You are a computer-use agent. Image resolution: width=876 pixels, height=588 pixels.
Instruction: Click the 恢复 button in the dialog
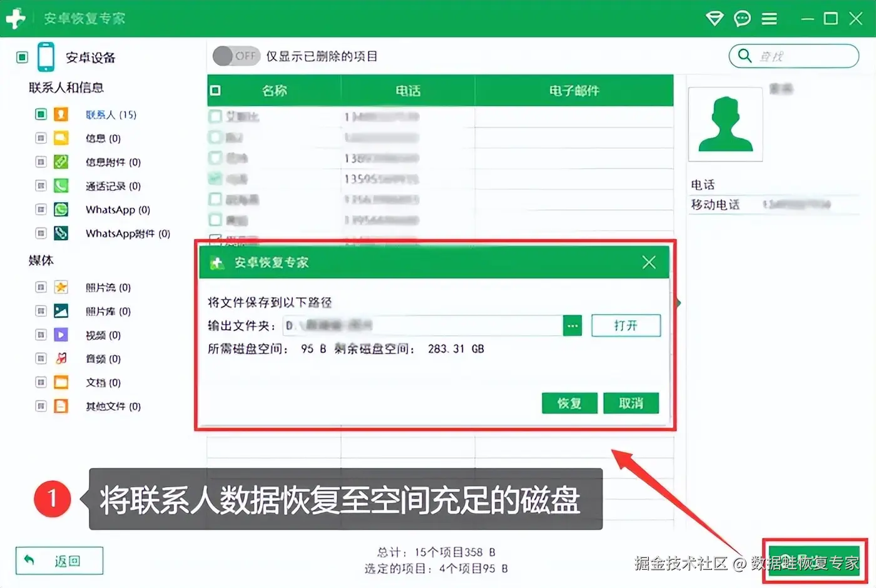(569, 403)
